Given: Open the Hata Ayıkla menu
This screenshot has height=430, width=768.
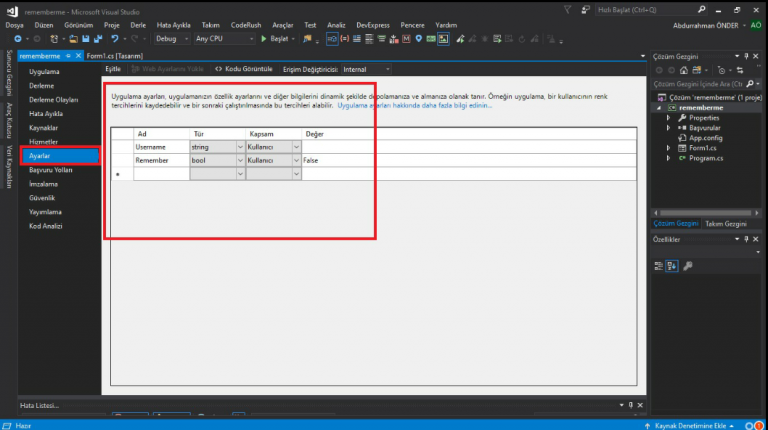Looking at the screenshot, I should click(173, 25).
